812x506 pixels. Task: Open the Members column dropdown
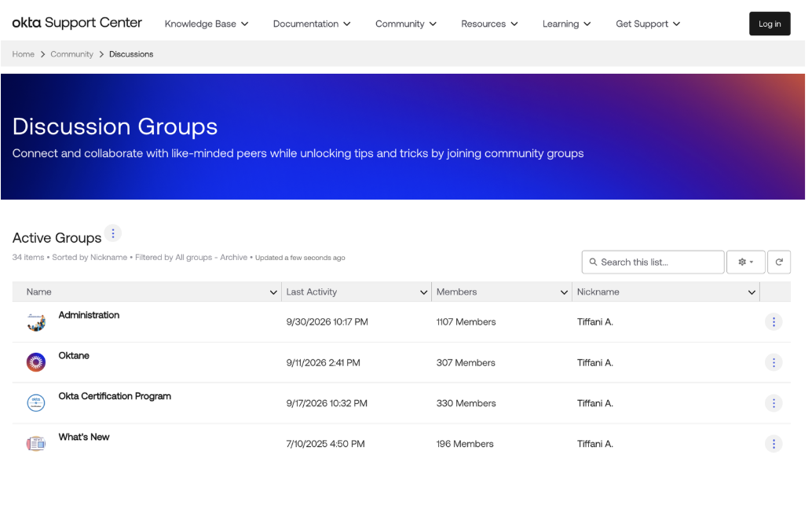tap(564, 292)
